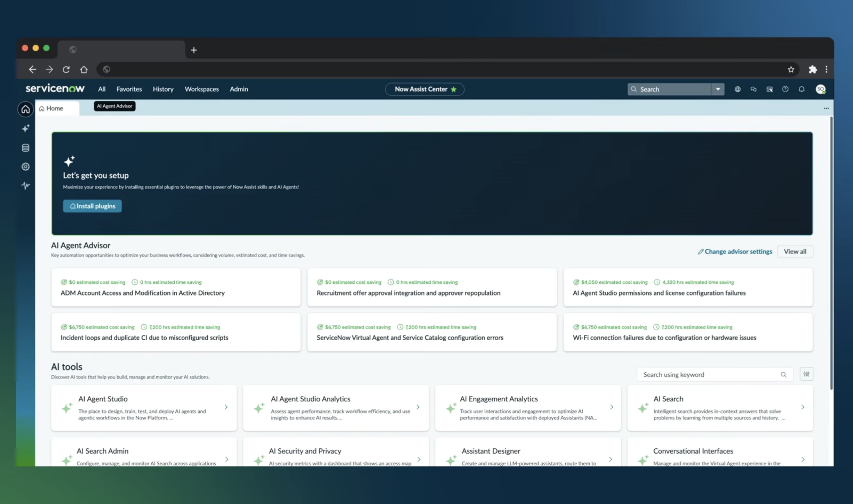
Task: Open the three-dot more options on tab bar
Action: point(826,108)
